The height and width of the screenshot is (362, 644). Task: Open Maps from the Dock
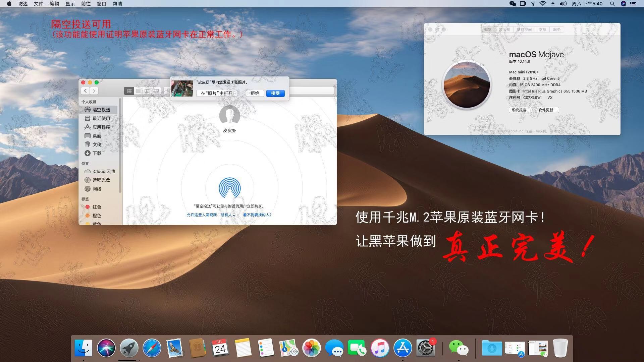click(x=288, y=348)
